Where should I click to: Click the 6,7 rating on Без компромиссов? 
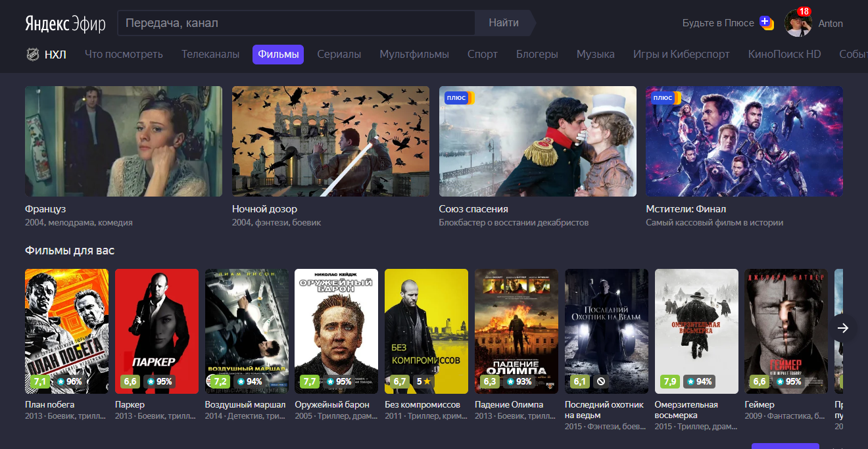(x=399, y=381)
